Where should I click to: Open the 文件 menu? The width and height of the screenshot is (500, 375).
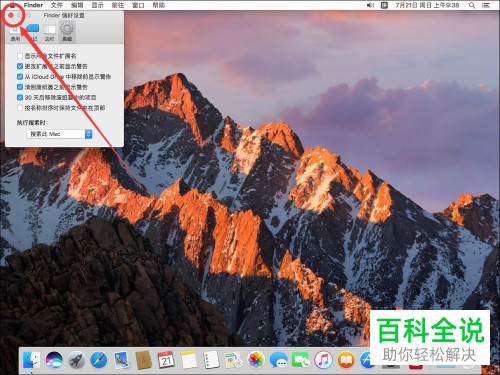click(x=57, y=5)
